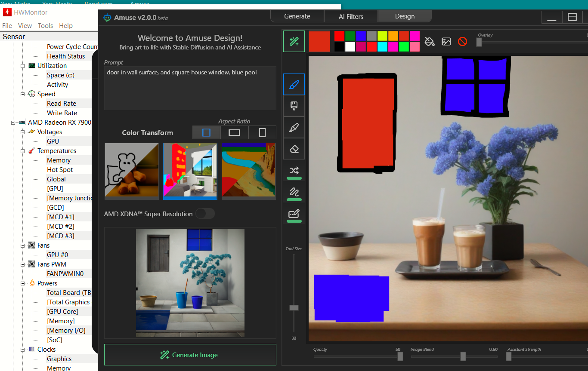The height and width of the screenshot is (371, 588).
Task: Click the Fans icon in the HWMonitor tree
Action: 32,245
